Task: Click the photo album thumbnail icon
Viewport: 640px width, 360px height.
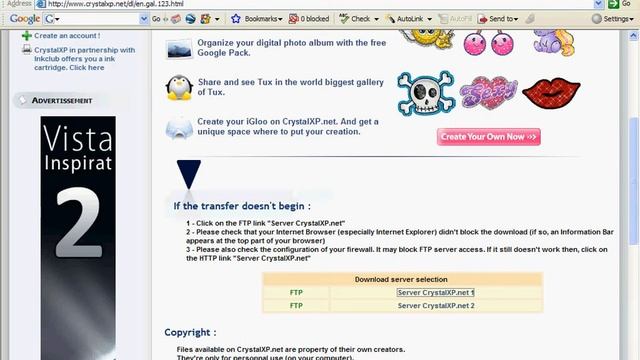Action: pyautogui.click(x=179, y=49)
